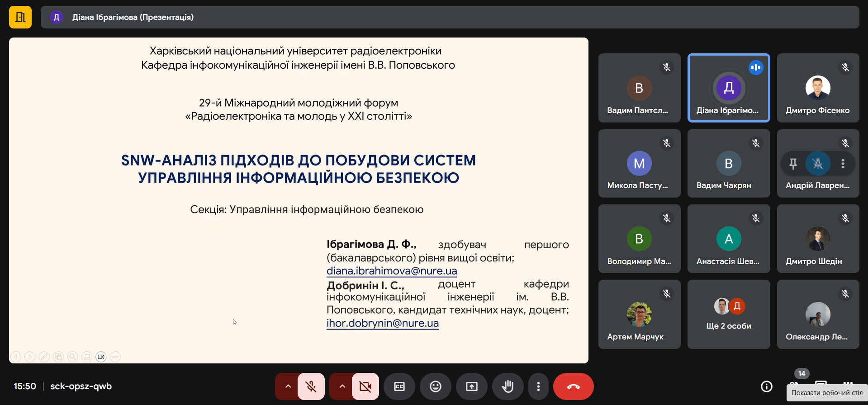
Task: Toggle subtitles icon on slide toolbar
Action: [87, 357]
